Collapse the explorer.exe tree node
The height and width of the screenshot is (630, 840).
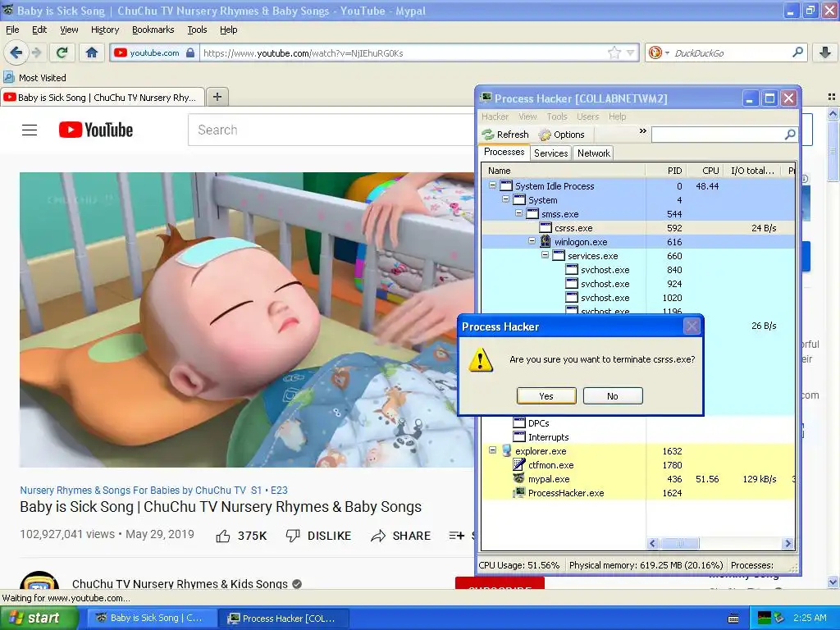click(x=492, y=450)
